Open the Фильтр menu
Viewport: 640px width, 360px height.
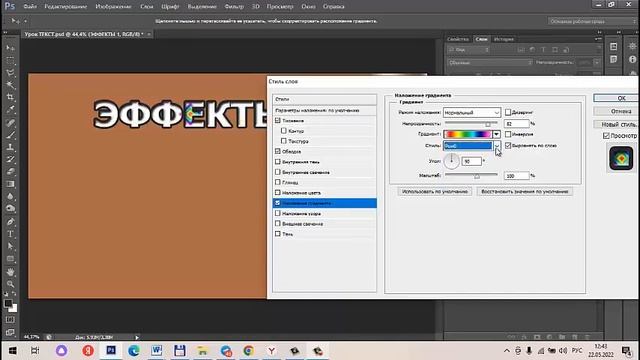[234, 7]
